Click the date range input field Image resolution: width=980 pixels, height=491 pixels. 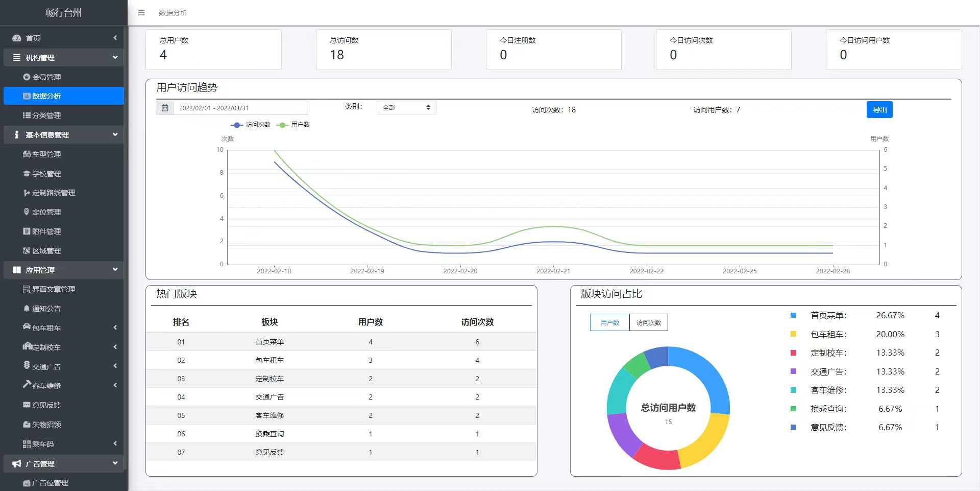click(x=241, y=108)
